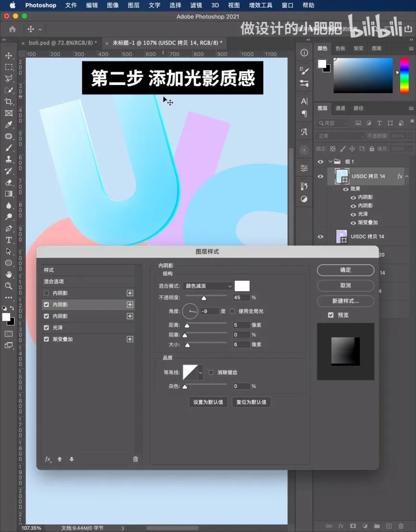Select the Clone Stamp tool
Image resolution: width=416 pixels, height=532 pixels.
(x=9, y=159)
